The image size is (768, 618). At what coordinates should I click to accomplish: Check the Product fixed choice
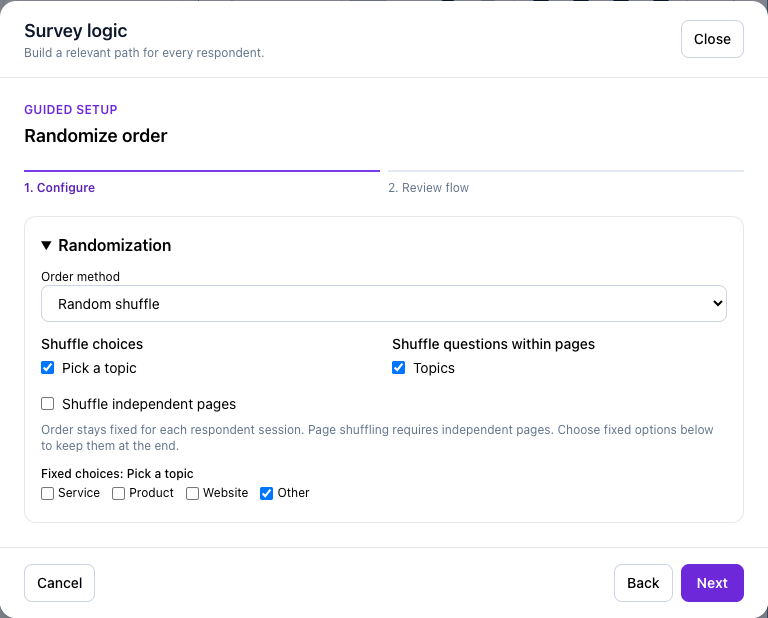coord(119,493)
